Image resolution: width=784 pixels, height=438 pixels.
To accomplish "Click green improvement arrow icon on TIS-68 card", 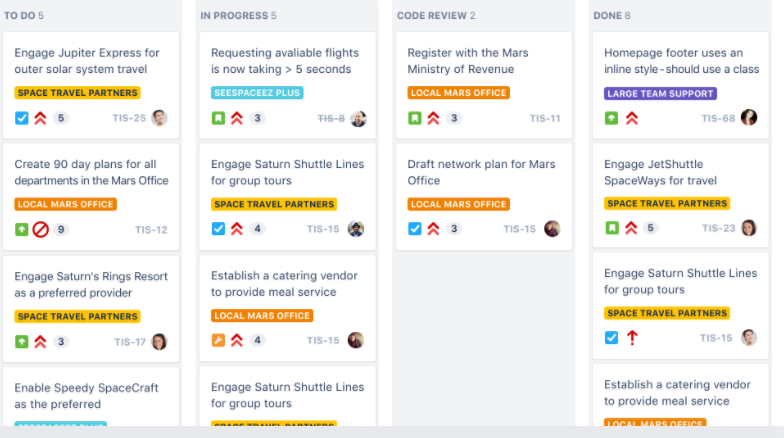I will (611, 118).
